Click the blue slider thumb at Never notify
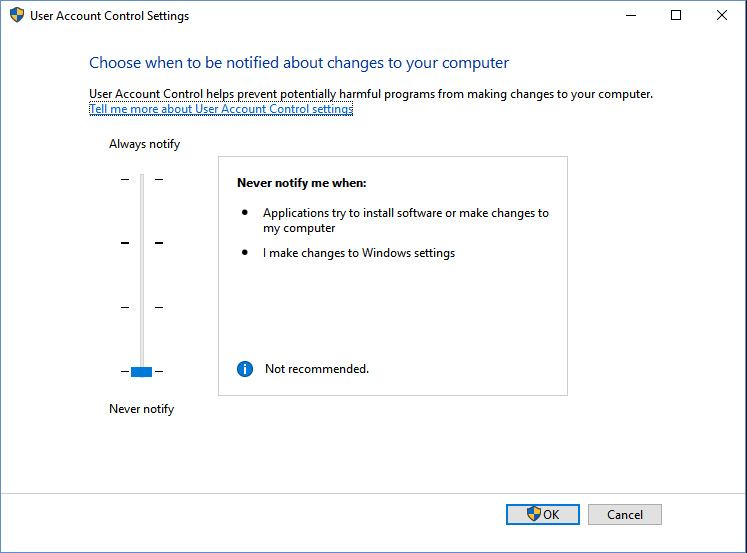Viewport: 747px width, 553px height. [141, 371]
